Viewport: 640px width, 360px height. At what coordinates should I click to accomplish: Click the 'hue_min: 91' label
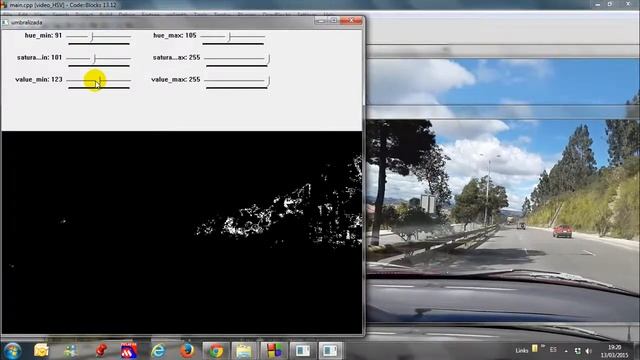click(43, 36)
